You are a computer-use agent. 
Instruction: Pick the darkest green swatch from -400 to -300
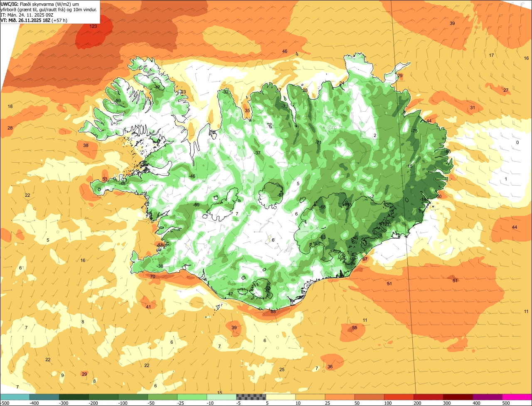click(x=74, y=397)
